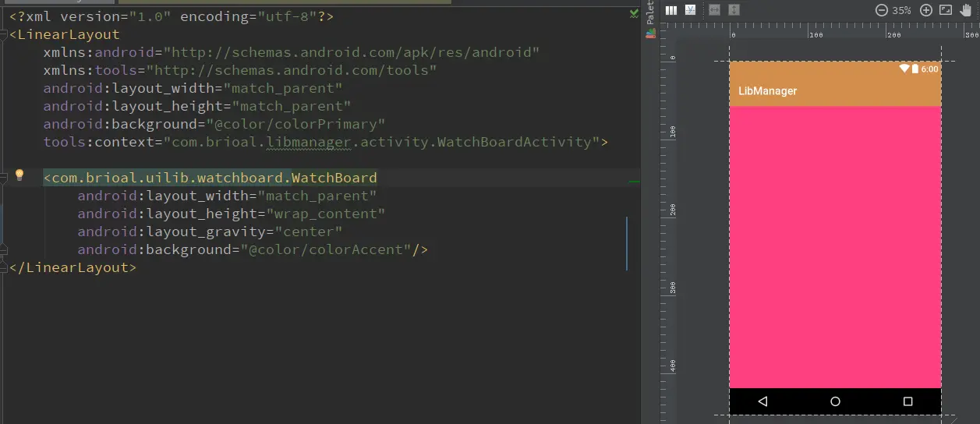The width and height of the screenshot is (980, 424).
Task: Click the tools:context activity value
Action: pyautogui.click(x=381, y=142)
